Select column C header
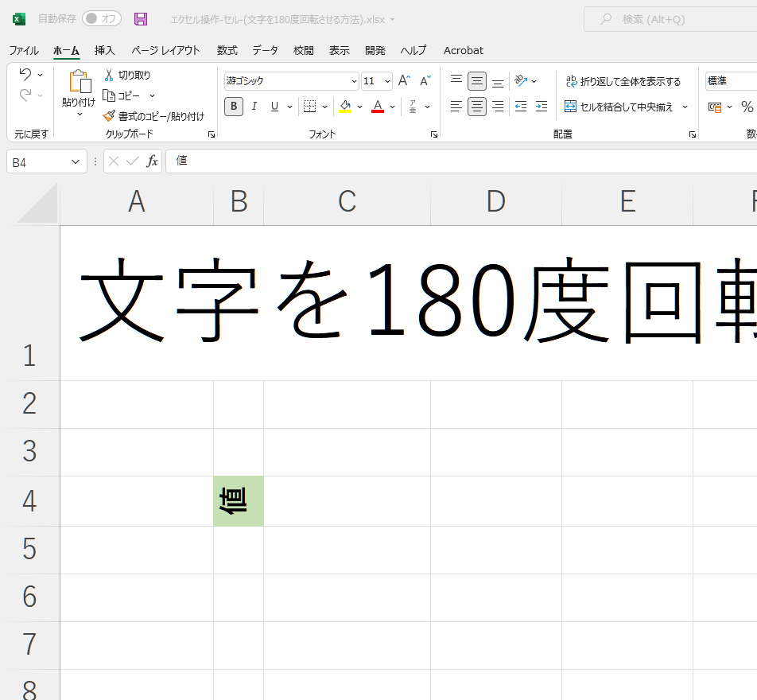 (347, 202)
